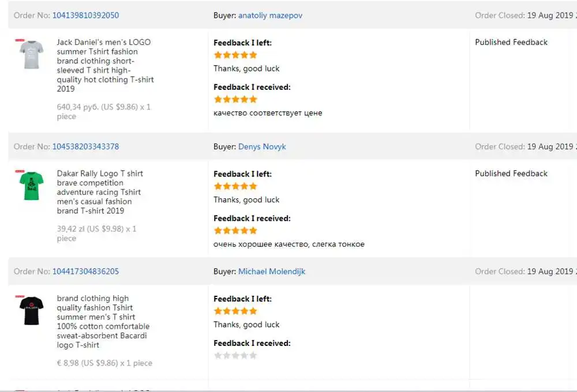Image resolution: width=577 pixels, height=392 pixels.
Task: Click stars under Feedback I left for Molendijk
Action: click(235, 311)
